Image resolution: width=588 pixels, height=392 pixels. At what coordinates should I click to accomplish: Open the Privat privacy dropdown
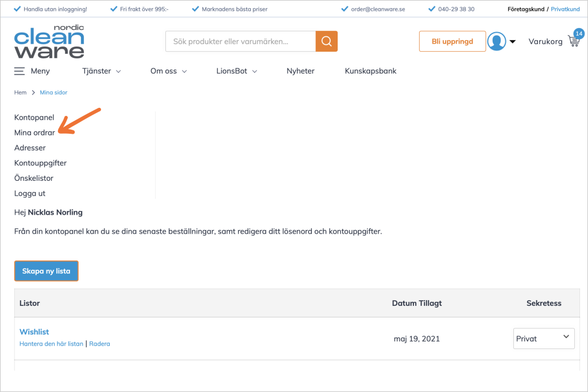tap(543, 339)
